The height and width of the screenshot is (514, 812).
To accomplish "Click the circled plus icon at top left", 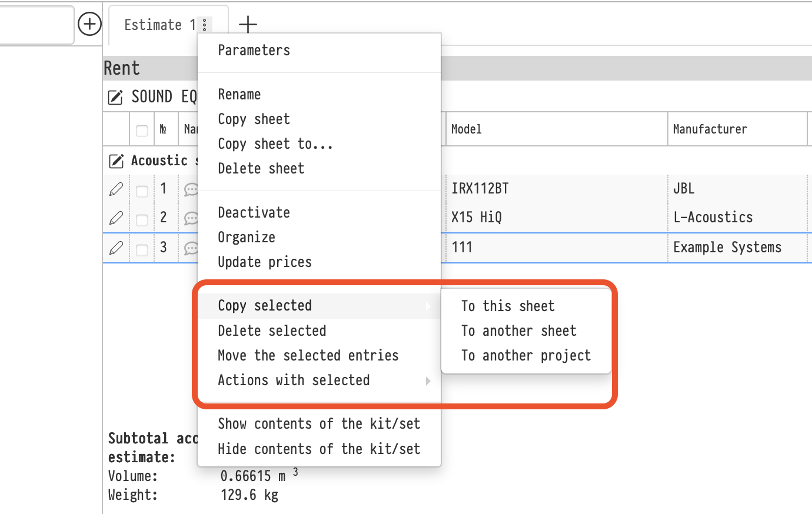I will click(x=89, y=24).
